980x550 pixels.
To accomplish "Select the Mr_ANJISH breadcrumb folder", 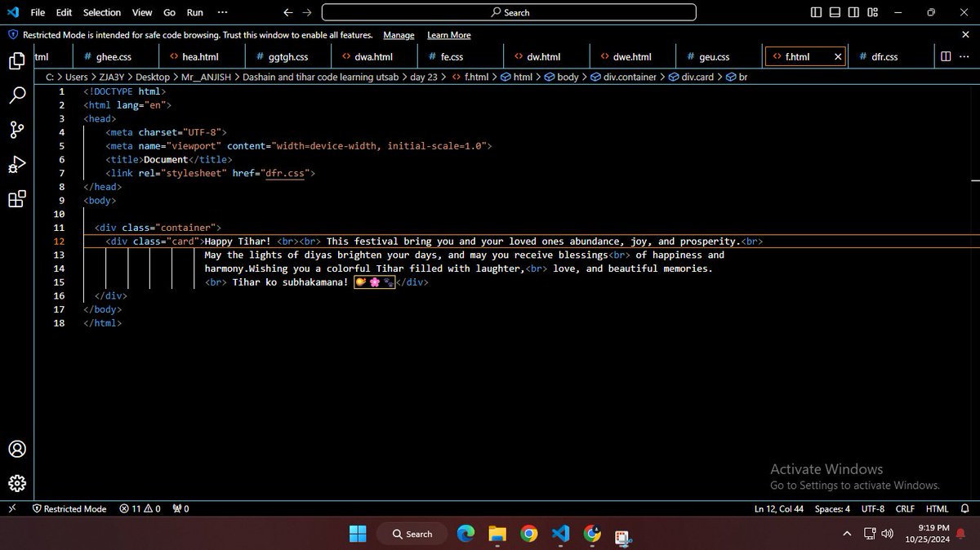I will [205, 77].
